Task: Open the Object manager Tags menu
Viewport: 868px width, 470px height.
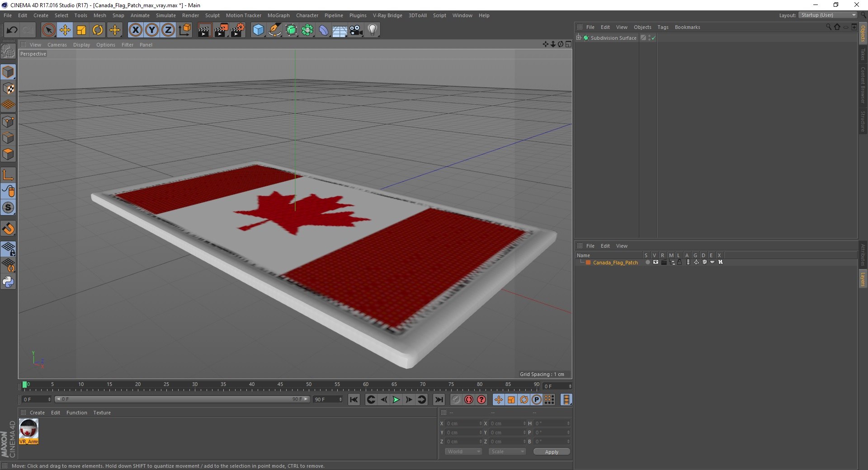Action: [x=663, y=27]
